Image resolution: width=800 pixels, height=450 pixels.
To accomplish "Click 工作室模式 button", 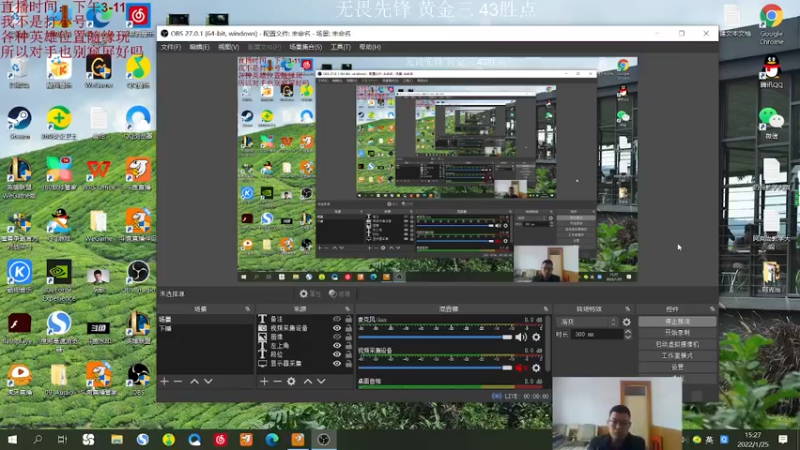I will (x=677, y=356).
